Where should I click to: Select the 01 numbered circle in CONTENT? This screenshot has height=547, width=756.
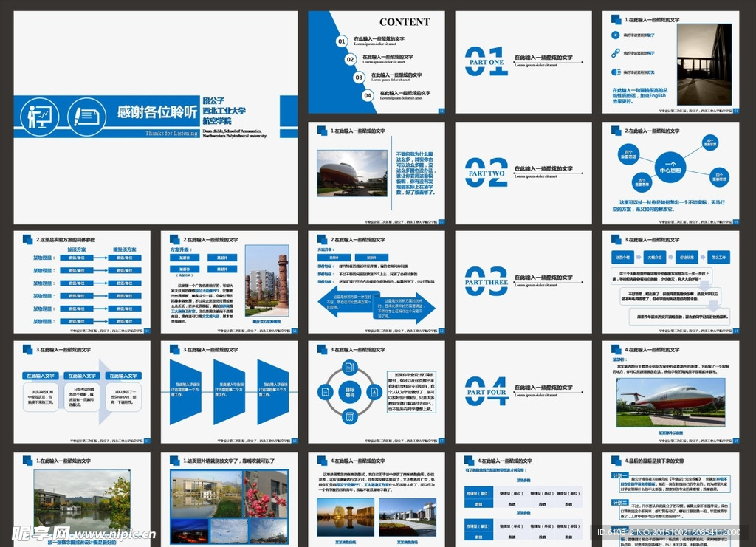pos(342,41)
